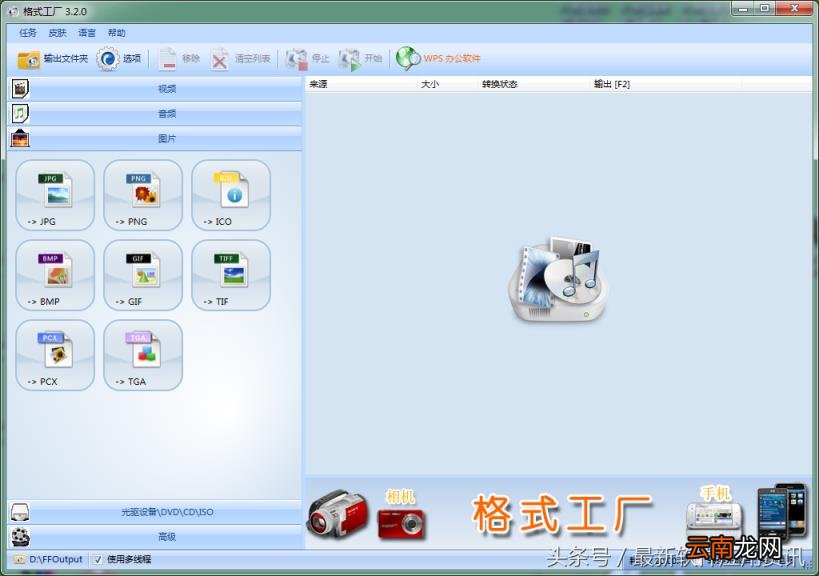The width and height of the screenshot is (819, 576).
Task: Click the 输出 [F2] column header
Action: tap(665, 84)
